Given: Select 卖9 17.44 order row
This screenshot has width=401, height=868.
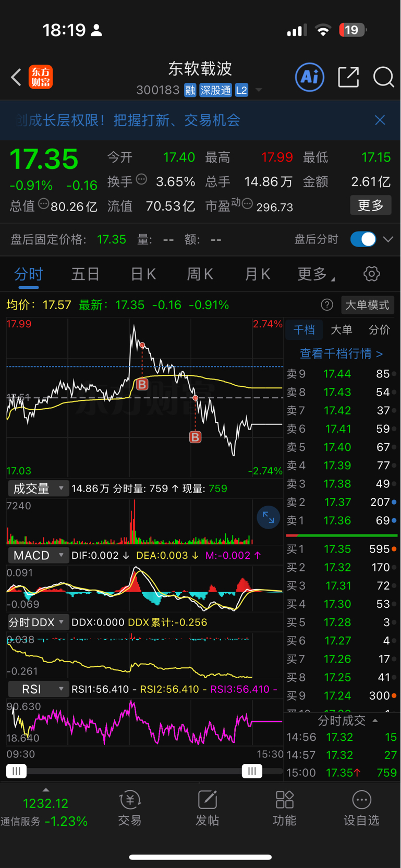Looking at the screenshot, I should click(342, 374).
